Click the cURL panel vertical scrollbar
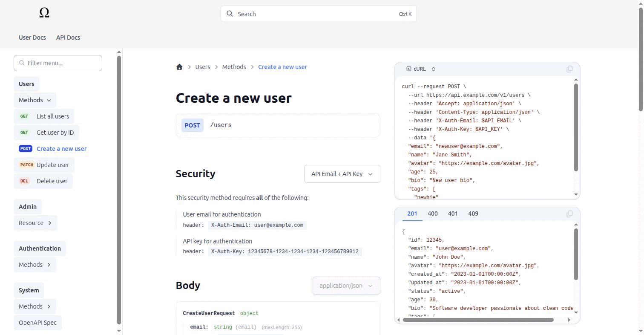 pos(576,127)
